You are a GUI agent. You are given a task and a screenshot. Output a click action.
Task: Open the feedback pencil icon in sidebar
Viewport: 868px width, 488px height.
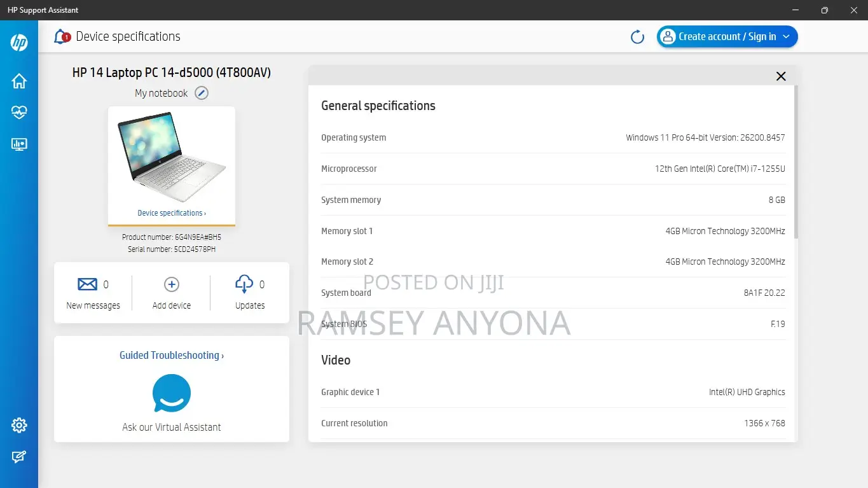(x=19, y=457)
